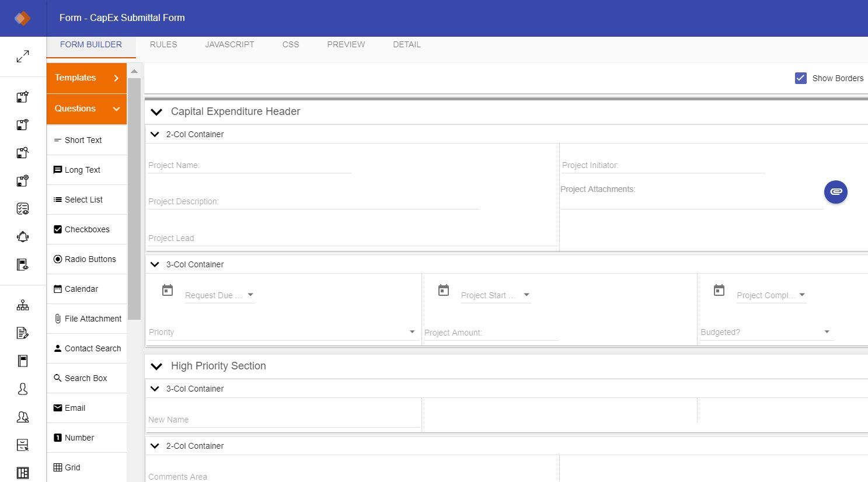Switch to the Preview tab
Screen dimensions: 868x482
pos(346,44)
